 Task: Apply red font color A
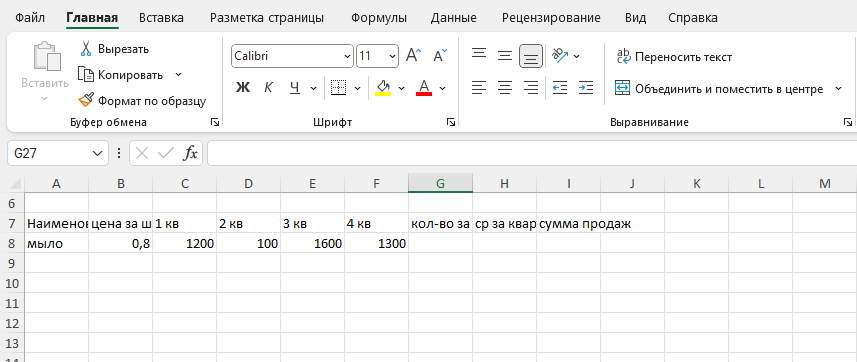point(424,87)
